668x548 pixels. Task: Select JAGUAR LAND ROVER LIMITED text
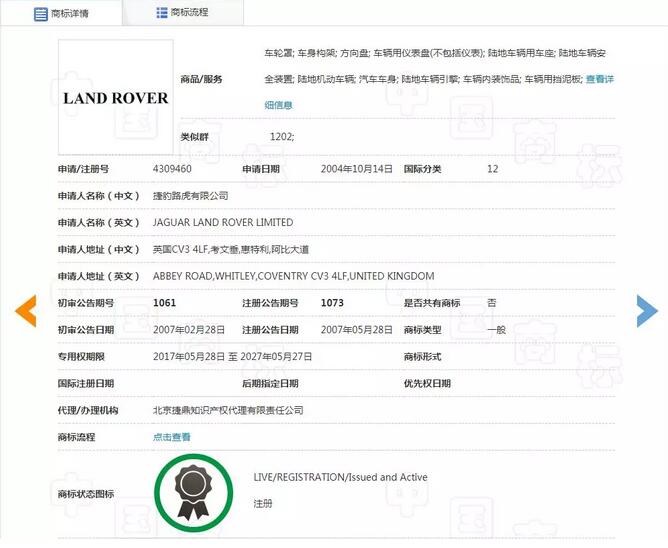click(x=223, y=222)
